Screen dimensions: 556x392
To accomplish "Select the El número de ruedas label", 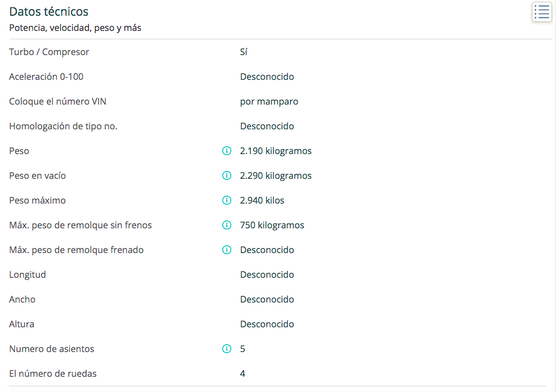I will click(53, 373).
